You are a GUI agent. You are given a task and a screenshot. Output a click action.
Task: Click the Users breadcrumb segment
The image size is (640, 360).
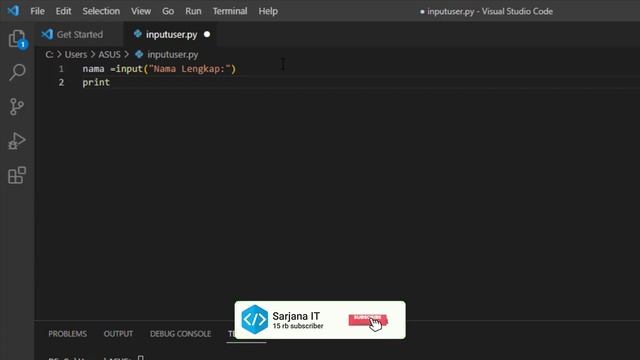tap(76, 54)
